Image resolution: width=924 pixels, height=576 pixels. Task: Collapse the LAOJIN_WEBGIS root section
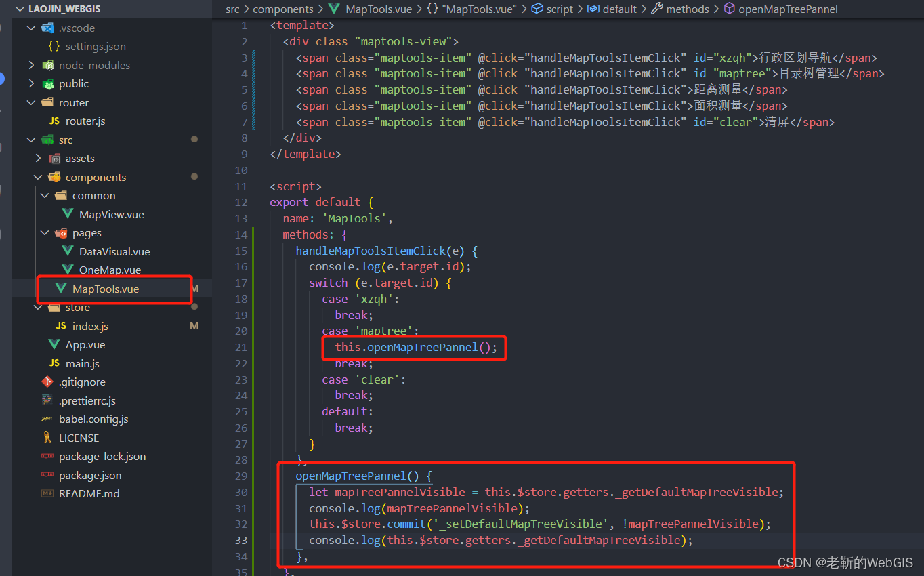click(20, 9)
